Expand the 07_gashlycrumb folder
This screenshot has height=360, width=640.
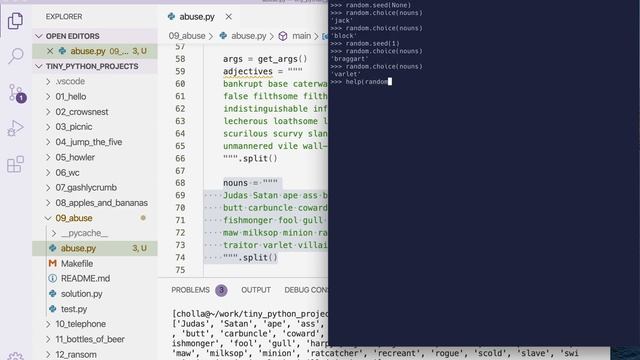(48, 187)
